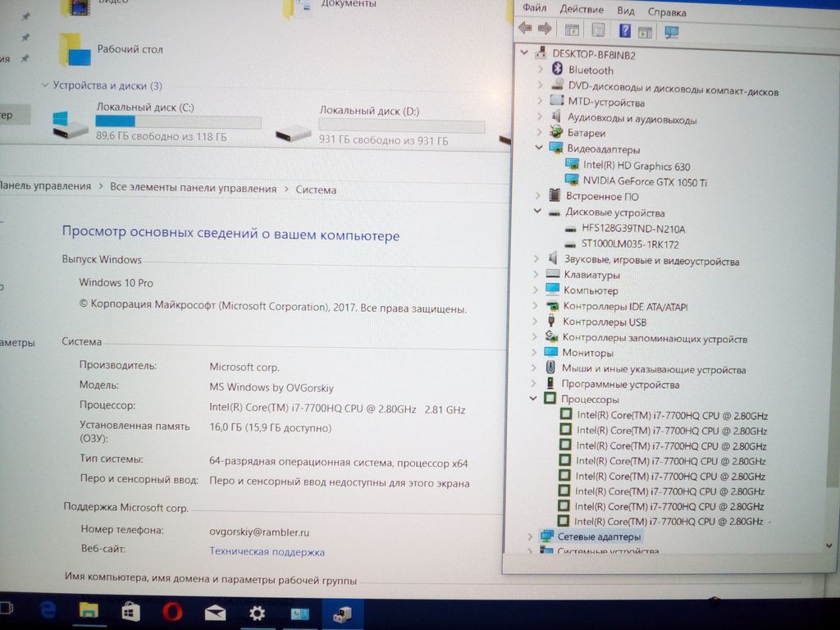Collapse the Устройства и диски section
The width and height of the screenshot is (840, 630).
point(44,85)
